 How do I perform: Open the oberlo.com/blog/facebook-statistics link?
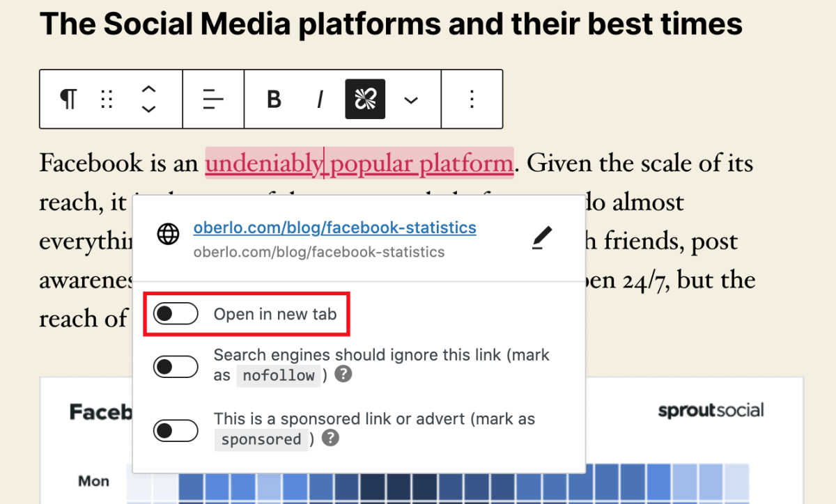[335, 227]
